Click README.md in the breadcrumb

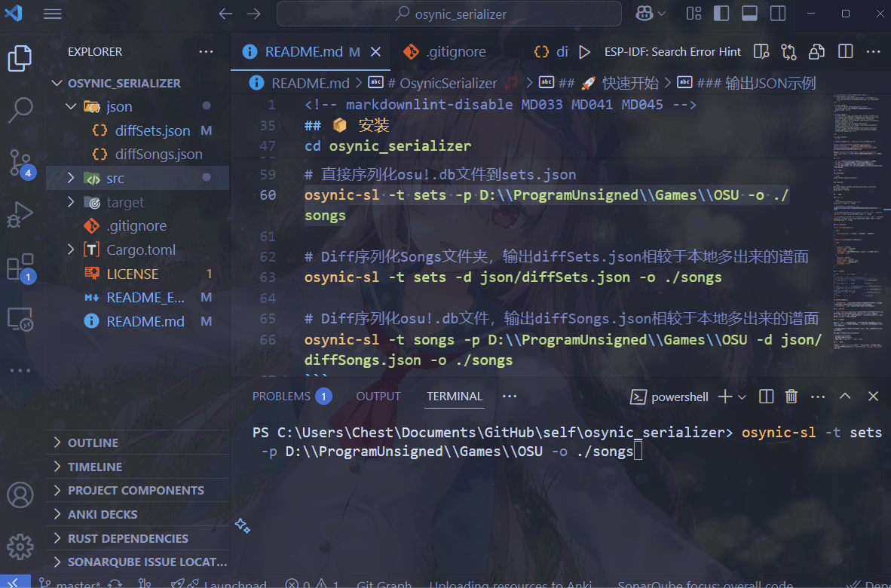coord(311,83)
